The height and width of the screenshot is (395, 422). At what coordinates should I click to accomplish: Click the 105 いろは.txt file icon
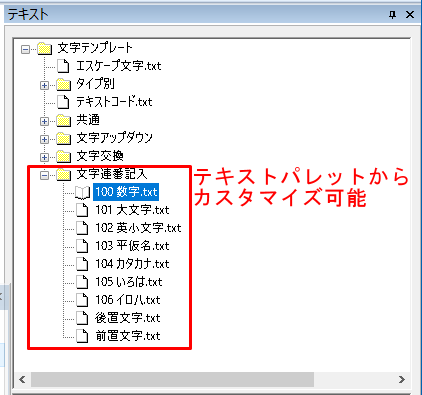pos(82,282)
